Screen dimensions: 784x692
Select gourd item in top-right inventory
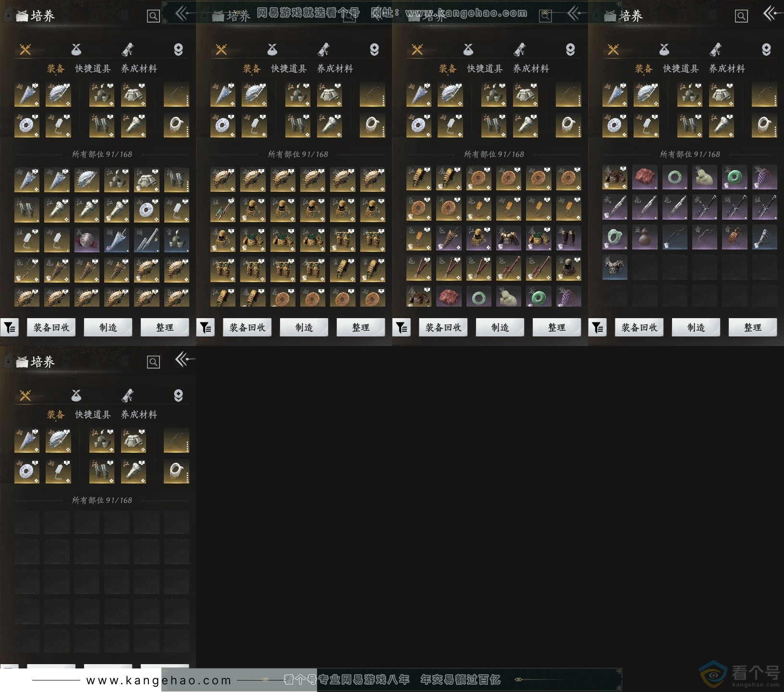tap(645, 237)
